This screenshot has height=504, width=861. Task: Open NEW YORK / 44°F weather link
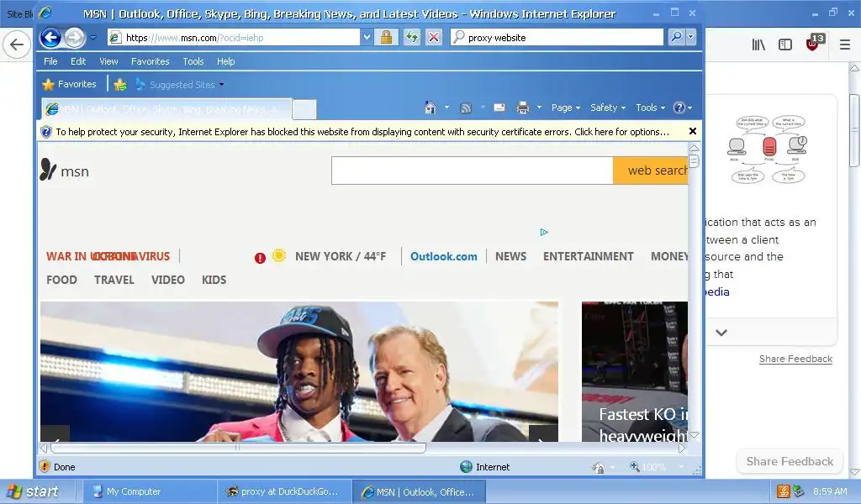tap(341, 257)
